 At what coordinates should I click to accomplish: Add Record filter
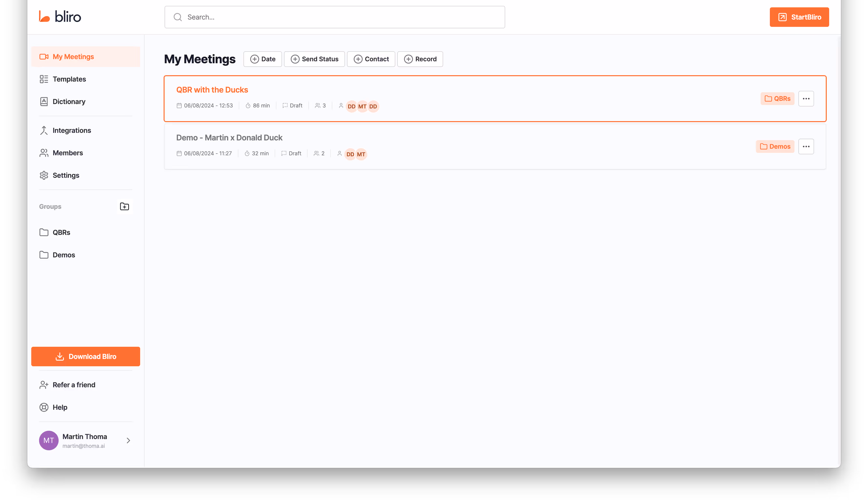pos(420,59)
